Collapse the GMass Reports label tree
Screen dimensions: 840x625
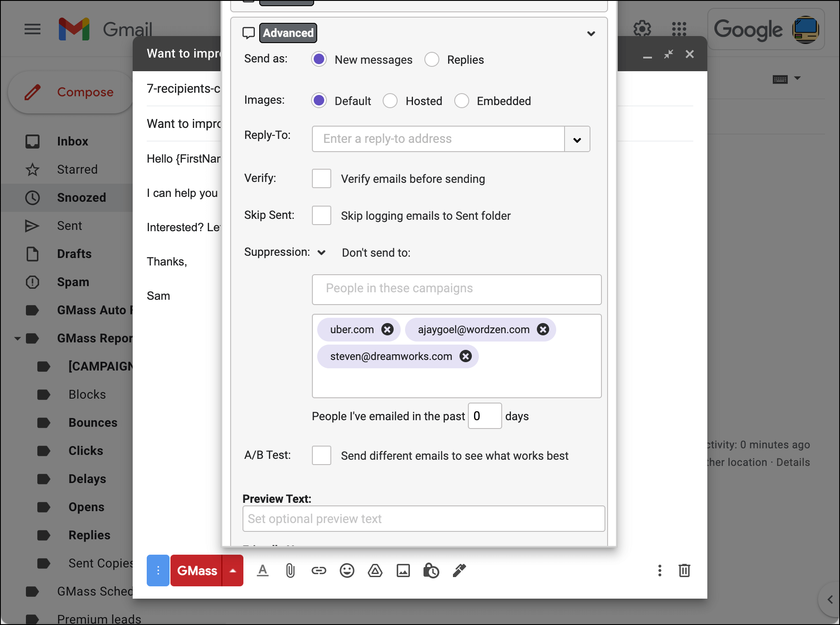pyautogui.click(x=18, y=338)
